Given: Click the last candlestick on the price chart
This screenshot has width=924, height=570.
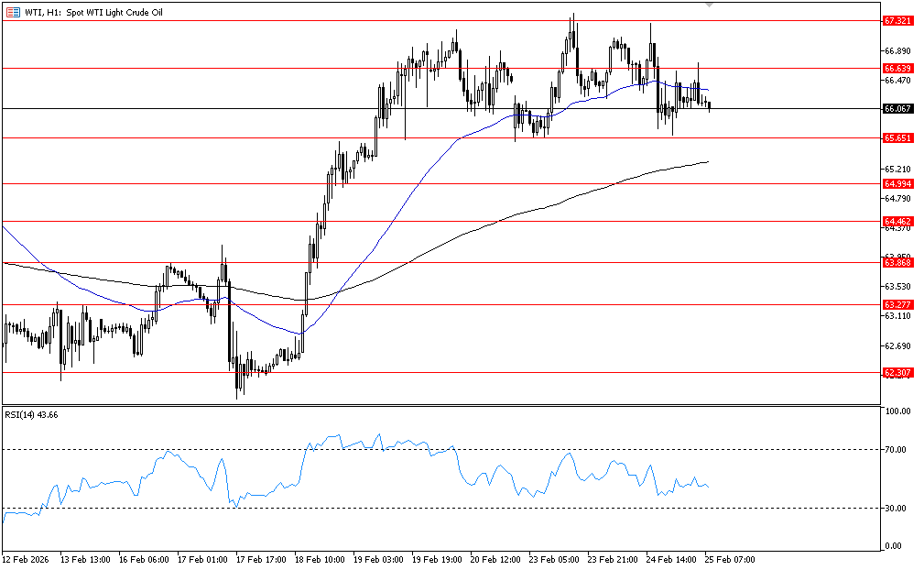Looking at the screenshot, I should pos(710,106).
